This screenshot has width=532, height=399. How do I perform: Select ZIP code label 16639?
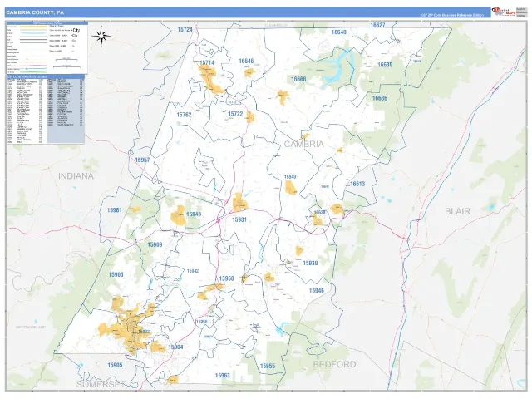point(385,65)
